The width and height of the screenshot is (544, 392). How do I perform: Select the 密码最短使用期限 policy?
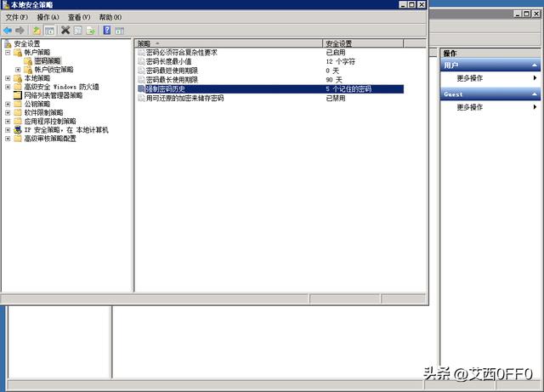coord(172,71)
